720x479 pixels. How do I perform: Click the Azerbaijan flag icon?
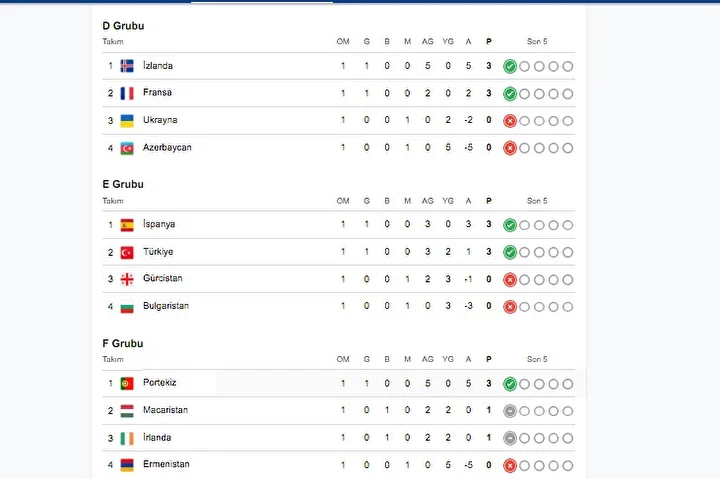[x=127, y=148]
